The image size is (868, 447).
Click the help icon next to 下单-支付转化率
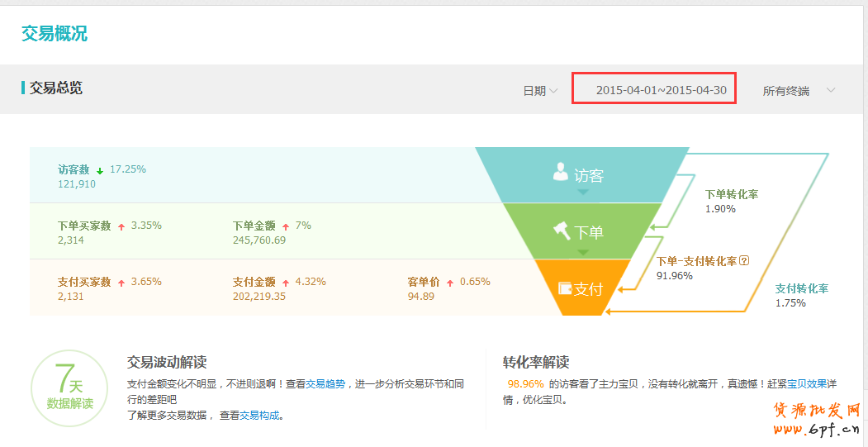click(744, 260)
